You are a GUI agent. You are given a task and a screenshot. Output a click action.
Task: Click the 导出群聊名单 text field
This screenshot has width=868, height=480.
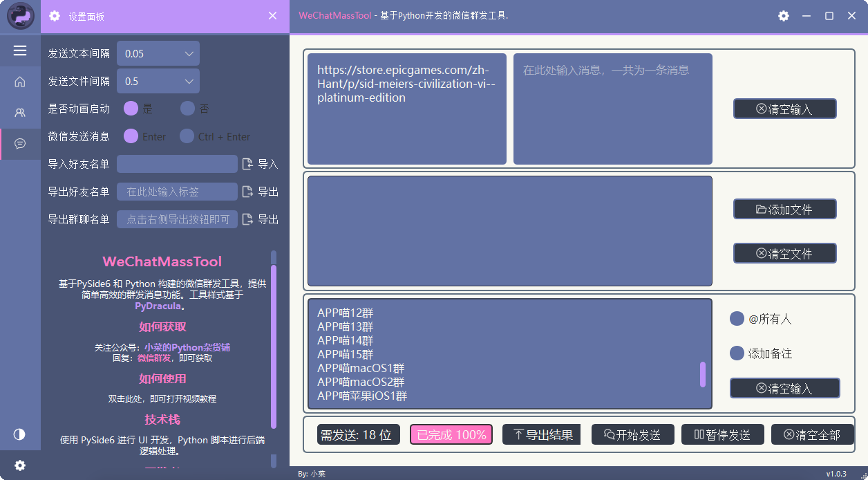click(x=177, y=219)
